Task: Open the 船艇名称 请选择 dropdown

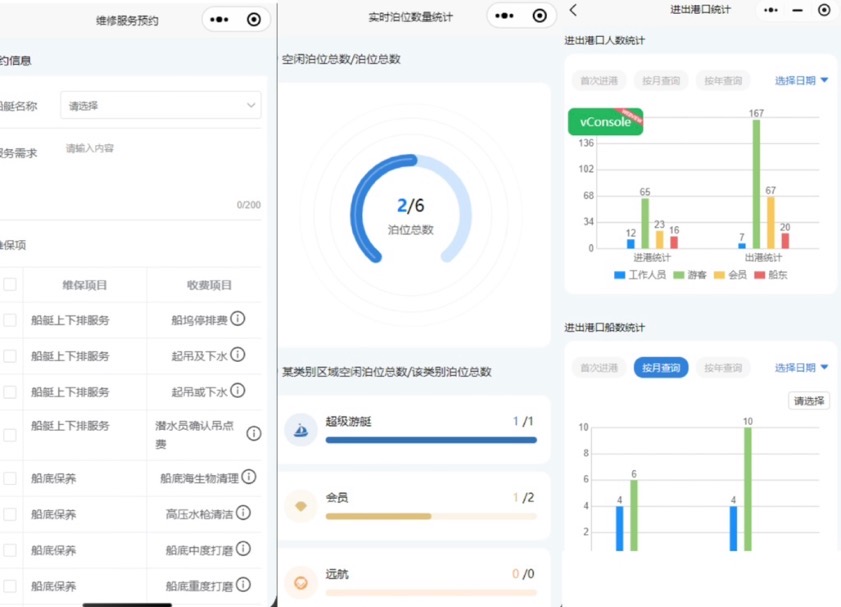Action: click(x=160, y=105)
